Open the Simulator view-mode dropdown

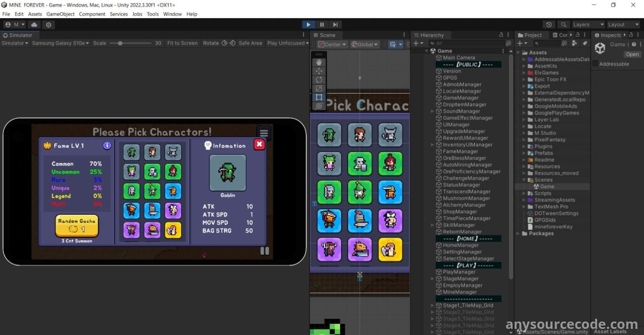pyautogui.click(x=15, y=43)
